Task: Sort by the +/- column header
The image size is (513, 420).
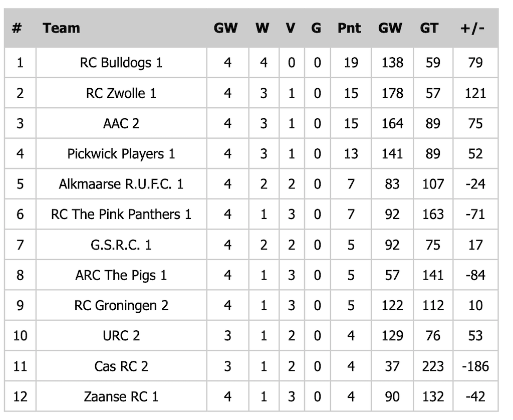Action: (472, 28)
